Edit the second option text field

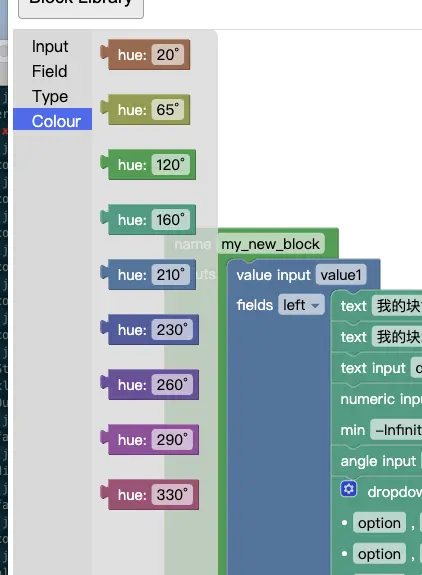(x=379, y=554)
